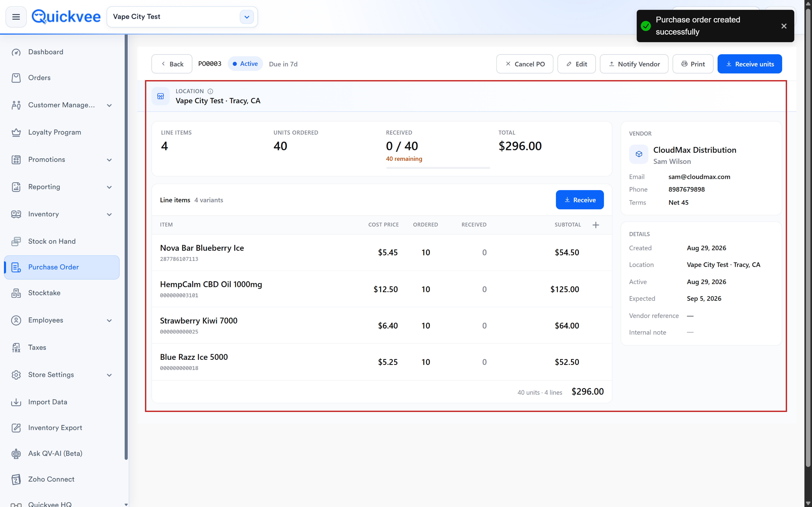Click the Loyalty Program crown icon

tap(16, 132)
